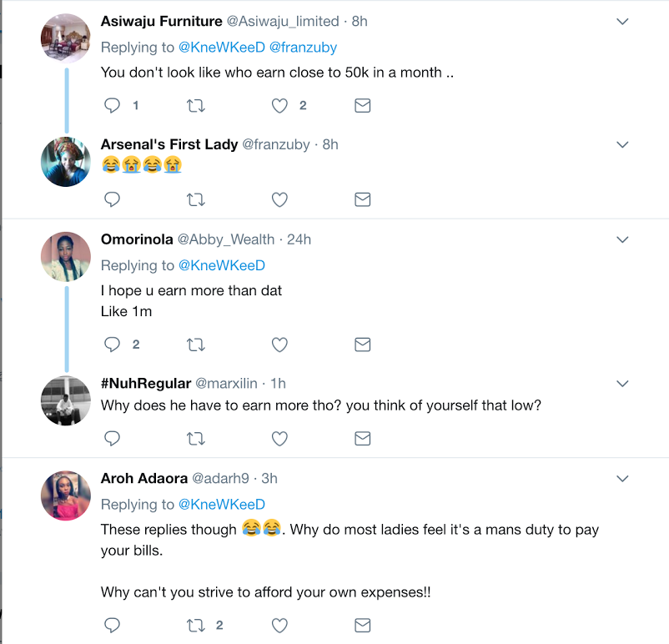Send Asiwaju Furniture's tweet via direct message
The width and height of the screenshot is (669, 644).
pyautogui.click(x=363, y=105)
